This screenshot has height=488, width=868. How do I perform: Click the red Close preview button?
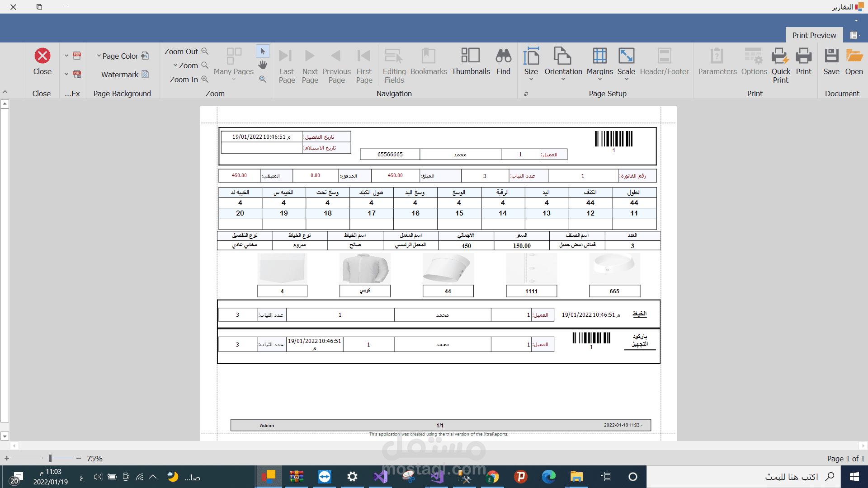coord(42,56)
